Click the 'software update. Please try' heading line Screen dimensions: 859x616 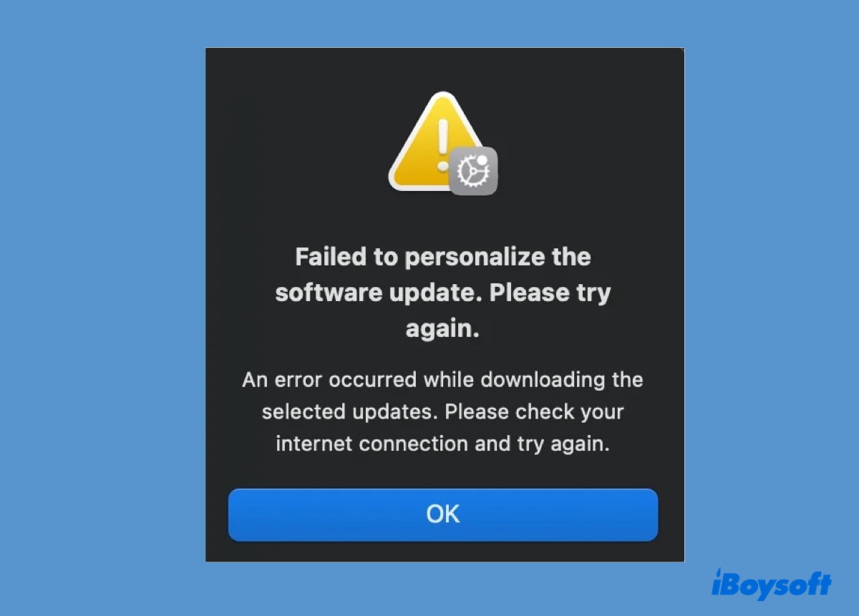coord(443,293)
